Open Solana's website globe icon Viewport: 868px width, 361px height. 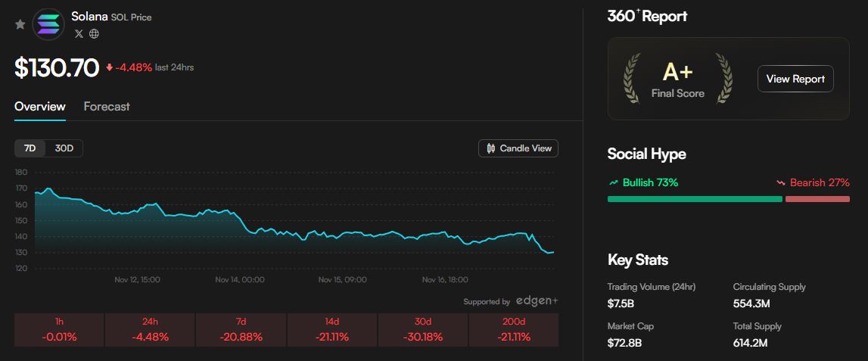click(x=94, y=34)
